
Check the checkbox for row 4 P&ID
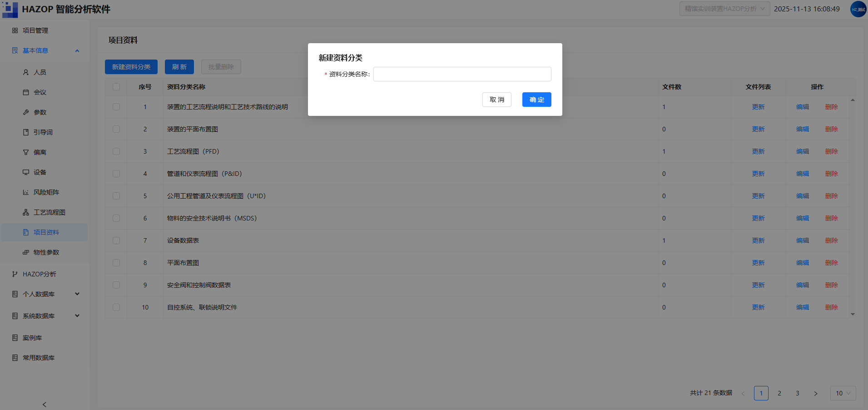click(116, 174)
